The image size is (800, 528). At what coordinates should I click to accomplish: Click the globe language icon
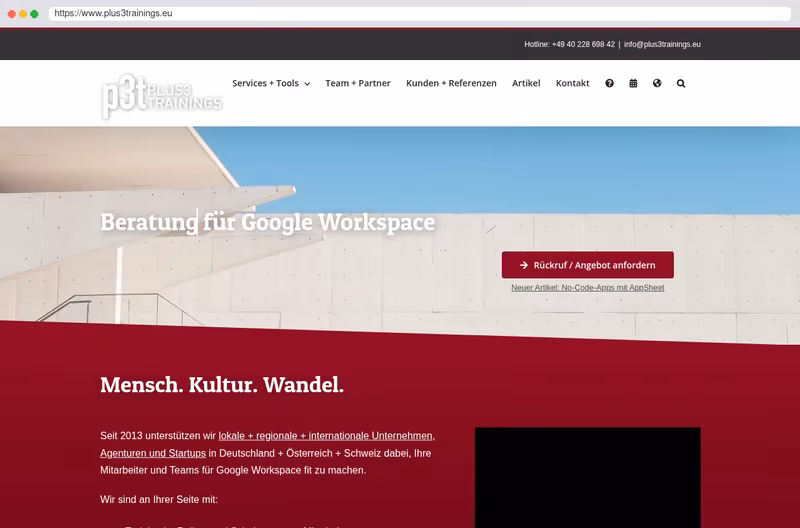coord(657,83)
